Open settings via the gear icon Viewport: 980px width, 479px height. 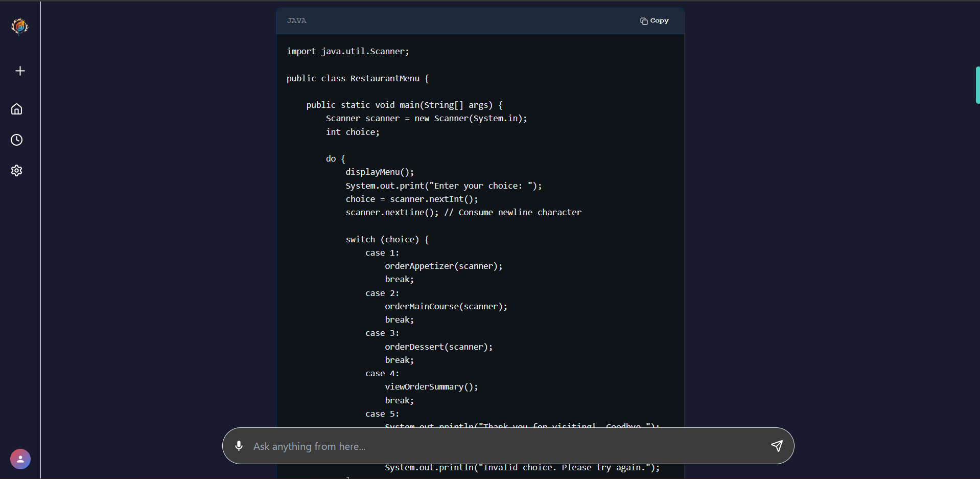point(17,171)
